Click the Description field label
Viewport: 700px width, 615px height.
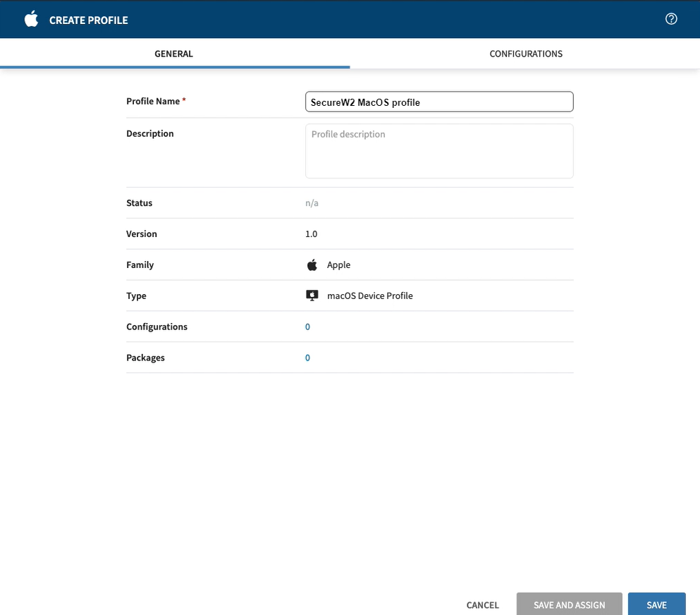click(x=150, y=134)
